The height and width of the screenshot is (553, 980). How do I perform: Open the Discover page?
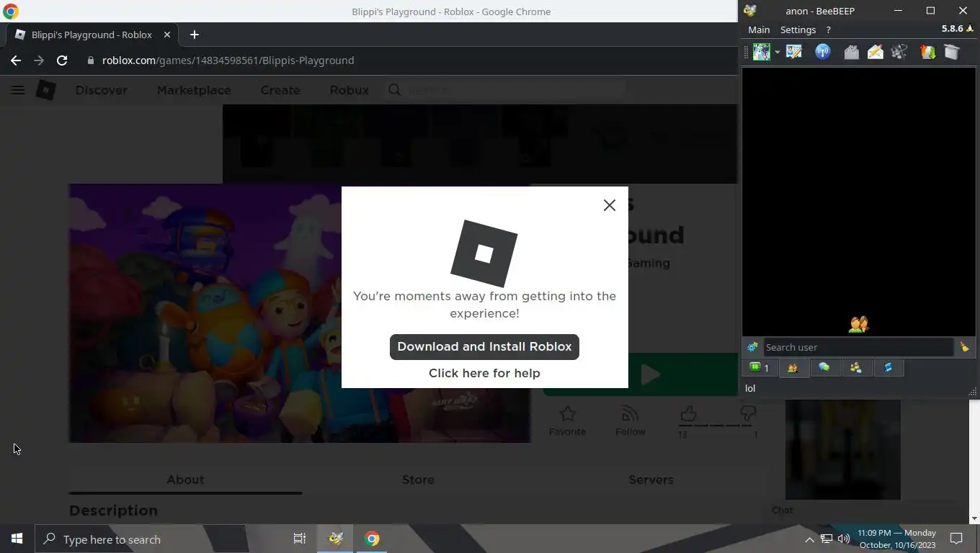pyautogui.click(x=101, y=90)
